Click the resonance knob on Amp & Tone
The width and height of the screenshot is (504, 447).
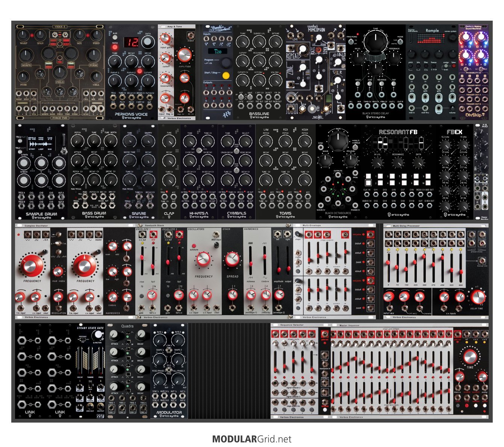pos(165,77)
